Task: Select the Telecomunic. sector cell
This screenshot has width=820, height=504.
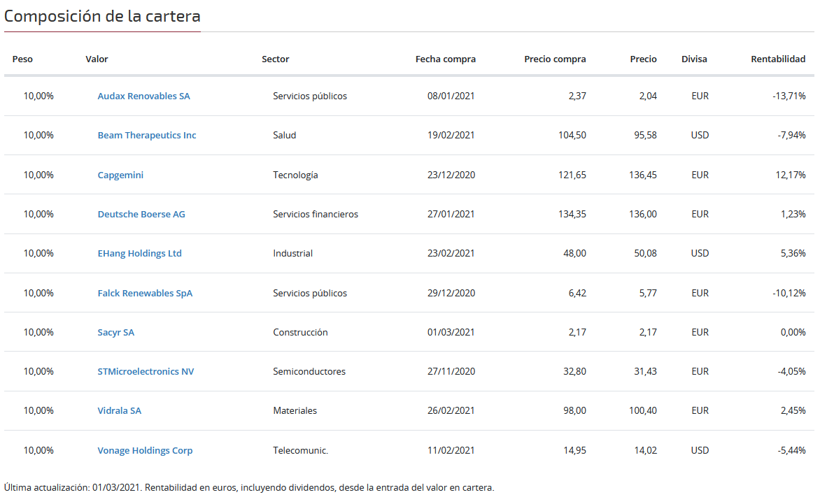Action: coord(301,450)
